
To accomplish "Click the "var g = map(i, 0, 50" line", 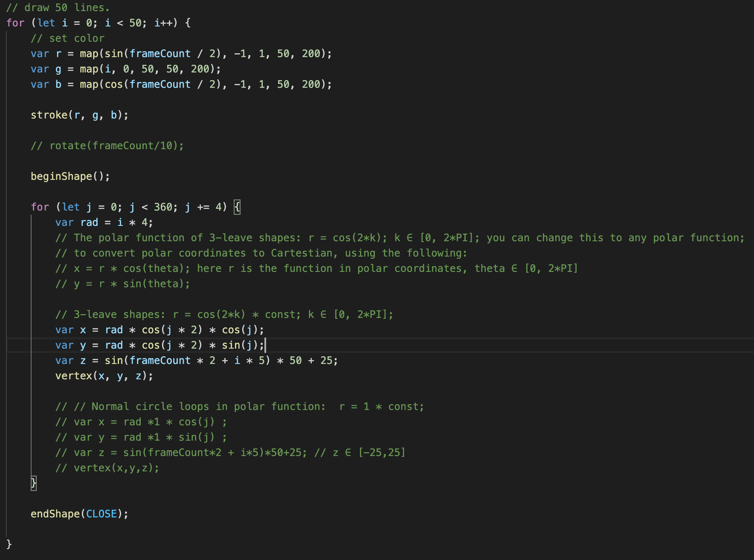I will point(125,69).
